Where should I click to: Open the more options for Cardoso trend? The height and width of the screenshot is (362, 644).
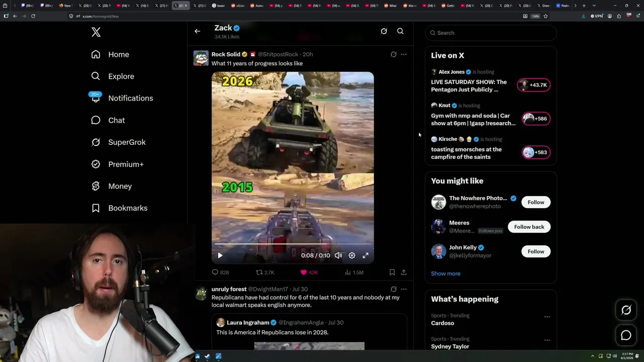click(x=547, y=317)
